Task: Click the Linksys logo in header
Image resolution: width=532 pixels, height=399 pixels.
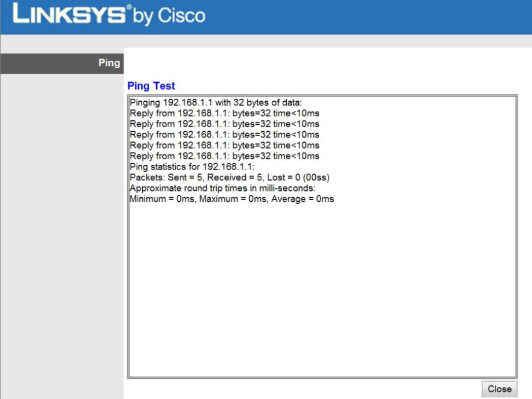Action: coord(68,16)
